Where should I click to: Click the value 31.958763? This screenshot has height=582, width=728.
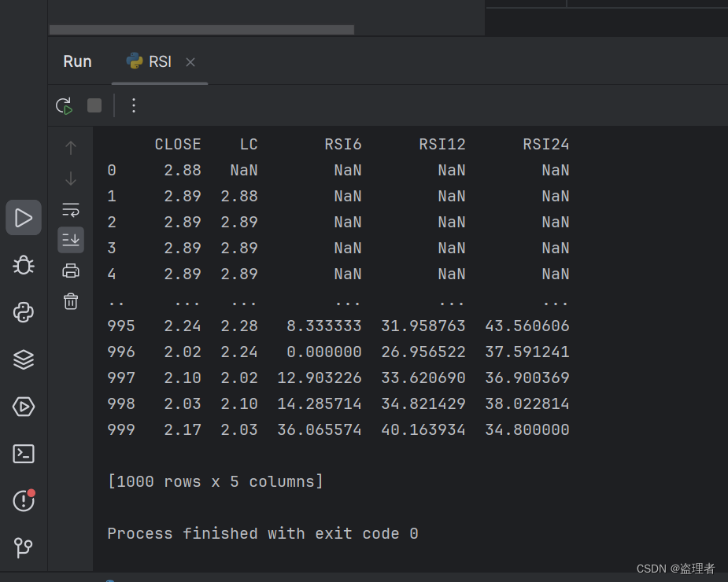(423, 326)
